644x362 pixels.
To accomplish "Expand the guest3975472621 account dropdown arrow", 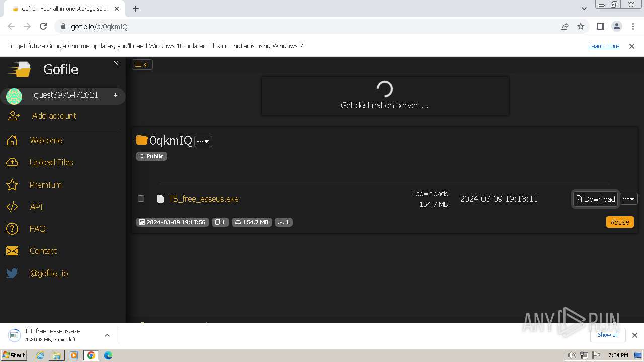I will pos(116,95).
